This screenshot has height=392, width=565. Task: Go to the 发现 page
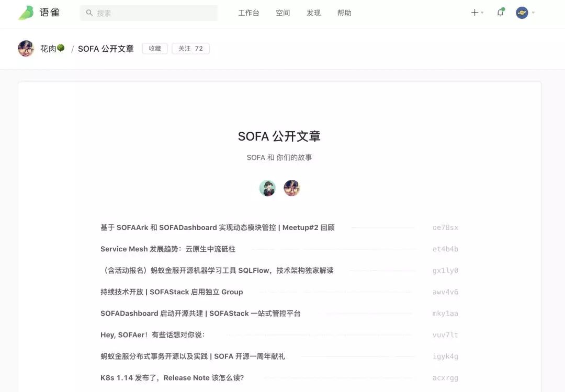click(x=313, y=13)
